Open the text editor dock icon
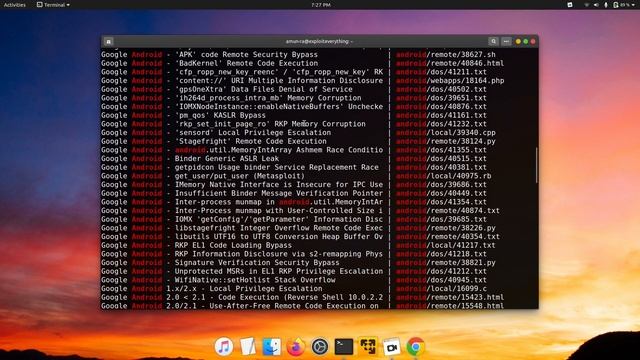 [248, 347]
